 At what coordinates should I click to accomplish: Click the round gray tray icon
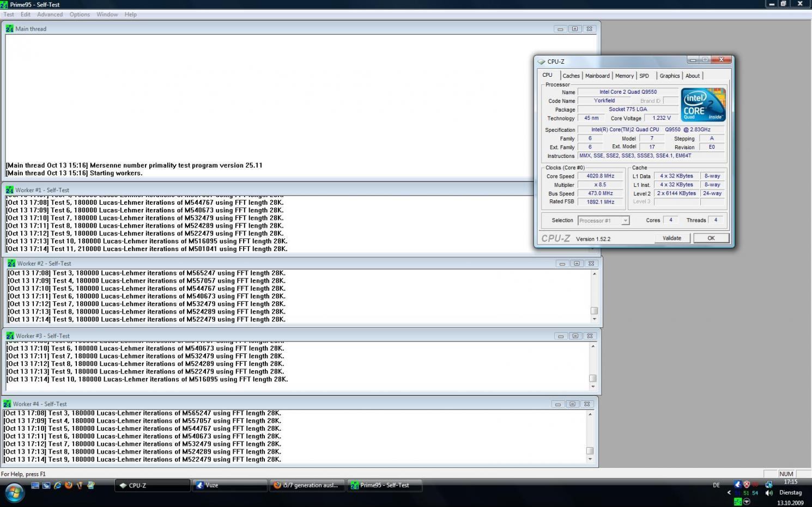pos(747,502)
